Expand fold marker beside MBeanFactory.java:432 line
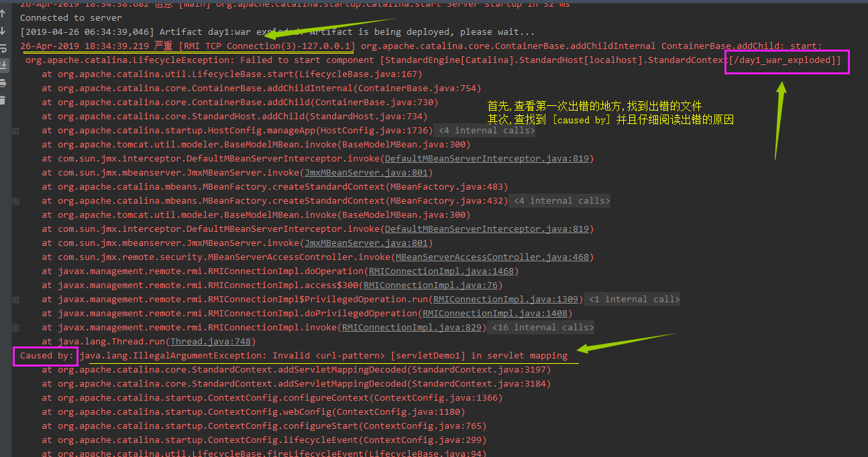 15,201
